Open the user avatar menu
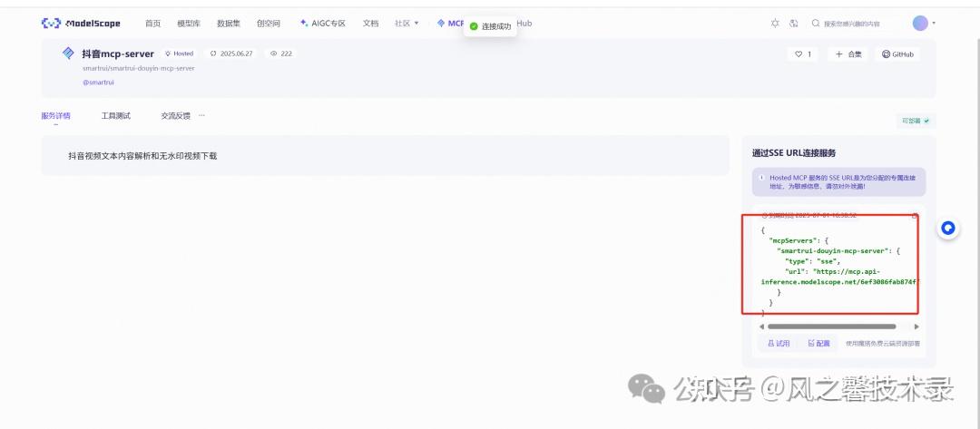Image resolution: width=980 pixels, height=429 pixels. [920, 23]
